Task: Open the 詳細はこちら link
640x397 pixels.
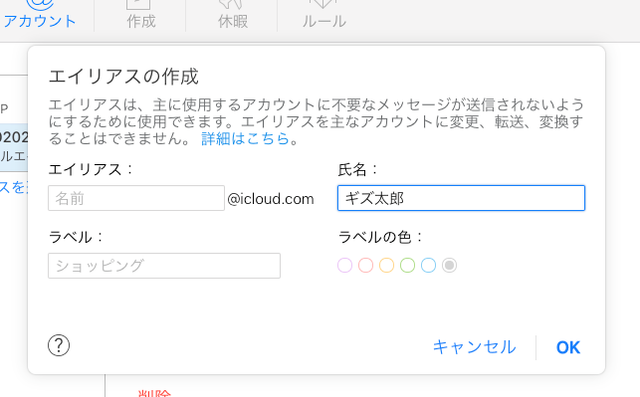Action: click(x=245, y=139)
